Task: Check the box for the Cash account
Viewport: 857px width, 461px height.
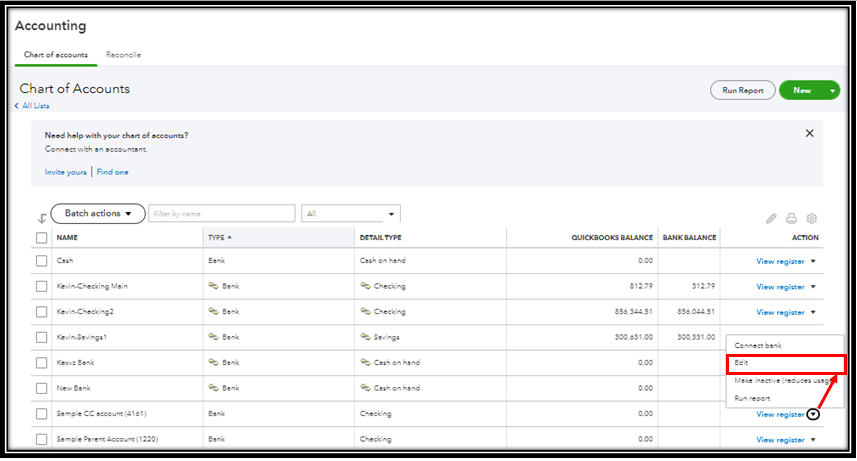Action: click(42, 261)
